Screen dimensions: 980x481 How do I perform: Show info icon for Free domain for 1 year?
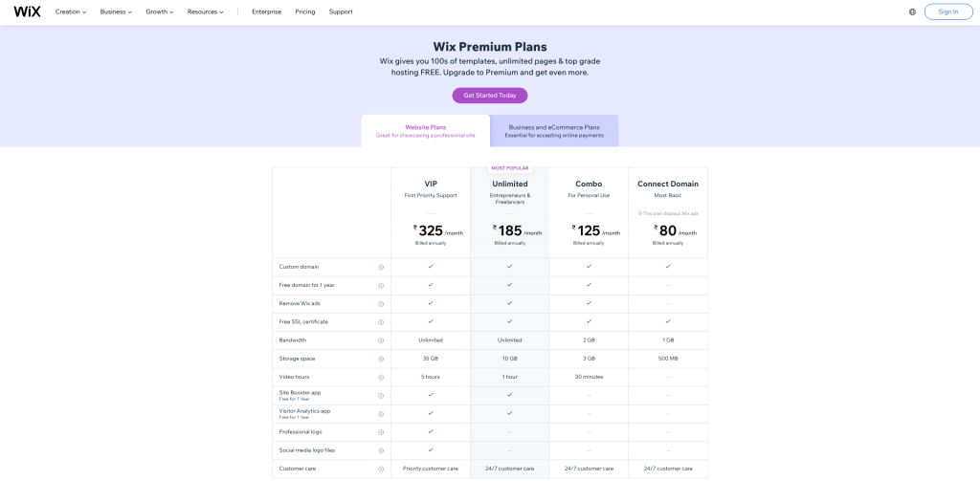(381, 286)
